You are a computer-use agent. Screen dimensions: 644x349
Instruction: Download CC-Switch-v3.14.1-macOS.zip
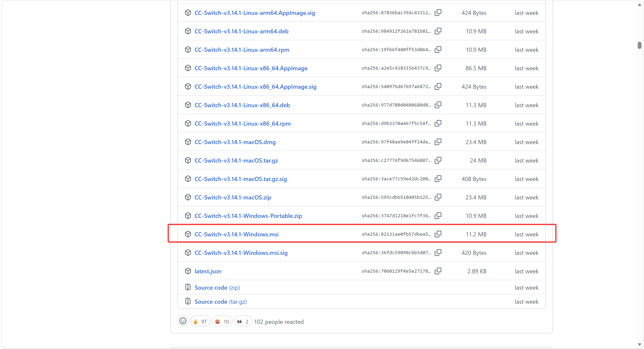tap(233, 198)
